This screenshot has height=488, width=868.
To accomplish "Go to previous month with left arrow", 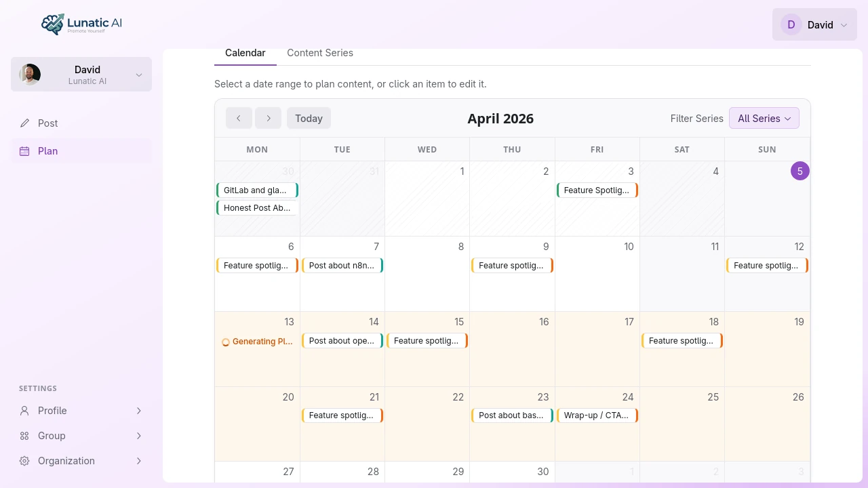I will tap(239, 118).
